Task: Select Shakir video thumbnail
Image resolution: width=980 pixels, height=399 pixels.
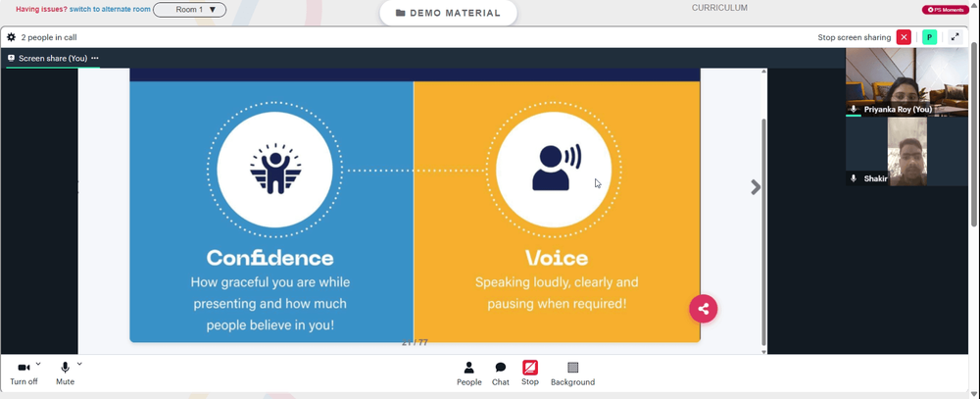Action: pos(906,152)
